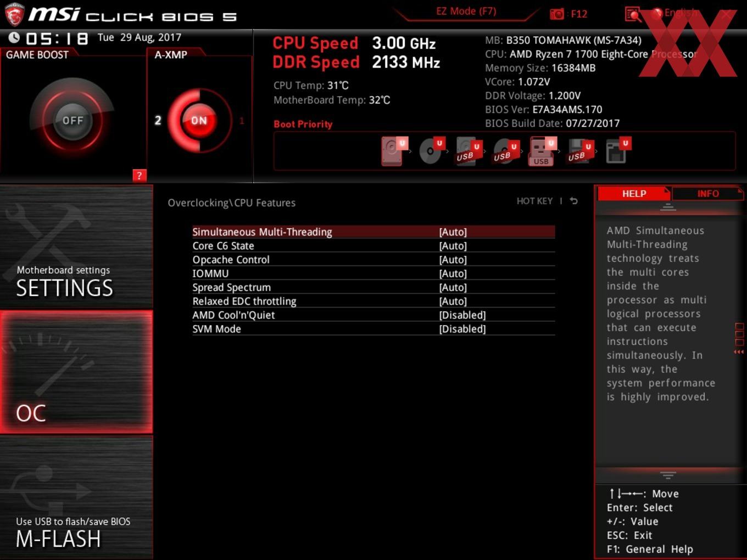Open the BIOS search magnifier icon

633,14
